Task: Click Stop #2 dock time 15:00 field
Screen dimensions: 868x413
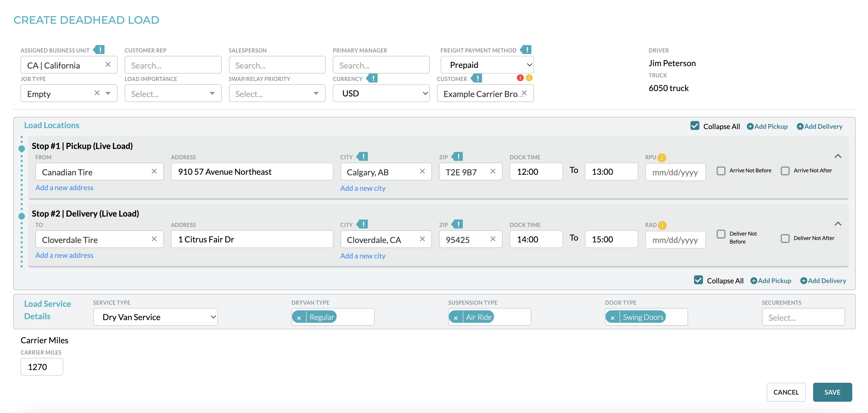Action: (x=611, y=239)
